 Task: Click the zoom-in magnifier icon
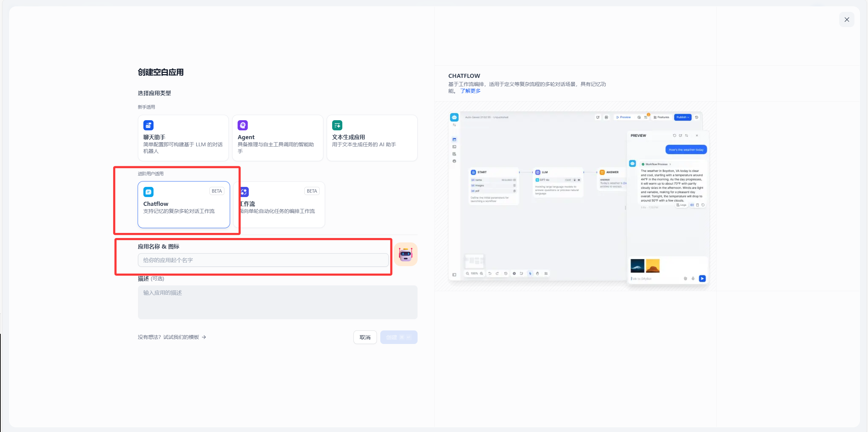[x=482, y=274]
